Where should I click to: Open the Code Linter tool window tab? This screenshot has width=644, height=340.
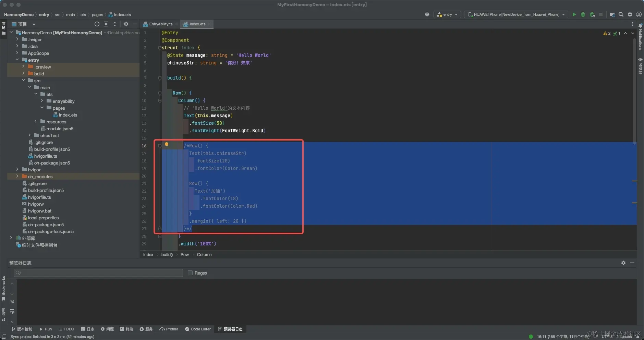coord(198,329)
